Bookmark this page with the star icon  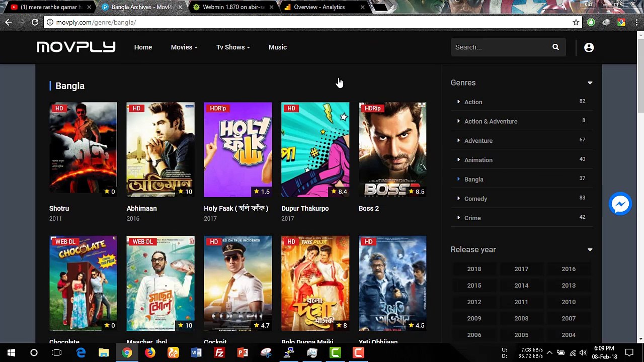pyautogui.click(x=576, y=22)
